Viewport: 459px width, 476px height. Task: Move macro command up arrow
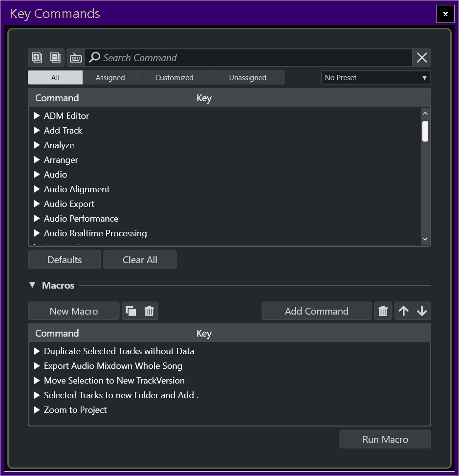click(x=403, y=311)
